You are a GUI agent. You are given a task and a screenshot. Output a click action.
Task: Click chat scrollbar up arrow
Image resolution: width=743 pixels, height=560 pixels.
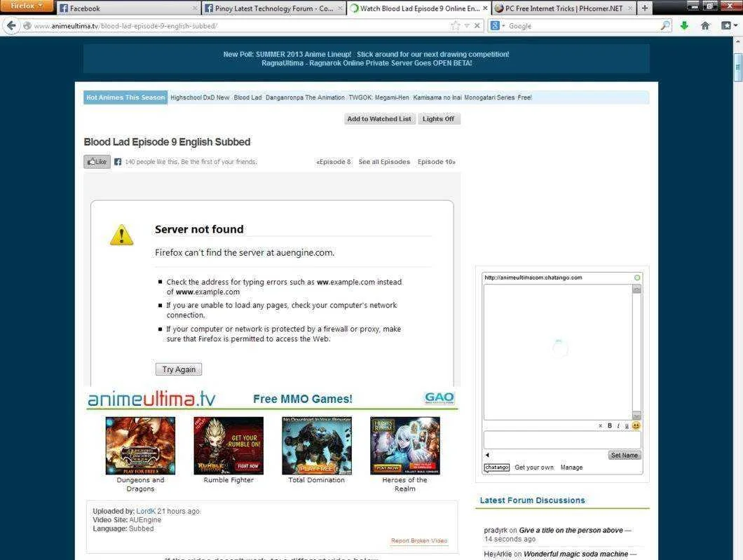[x=637, y=289]
